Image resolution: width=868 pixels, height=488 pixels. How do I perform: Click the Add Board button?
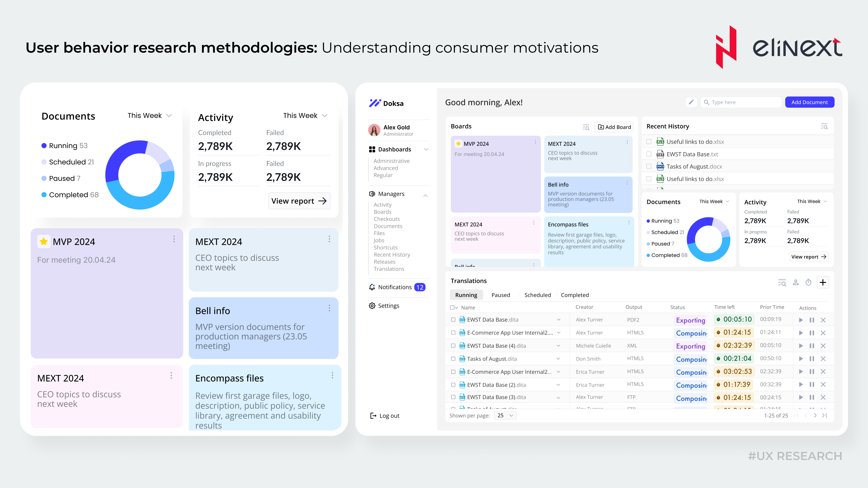click(x=614, y=127)
